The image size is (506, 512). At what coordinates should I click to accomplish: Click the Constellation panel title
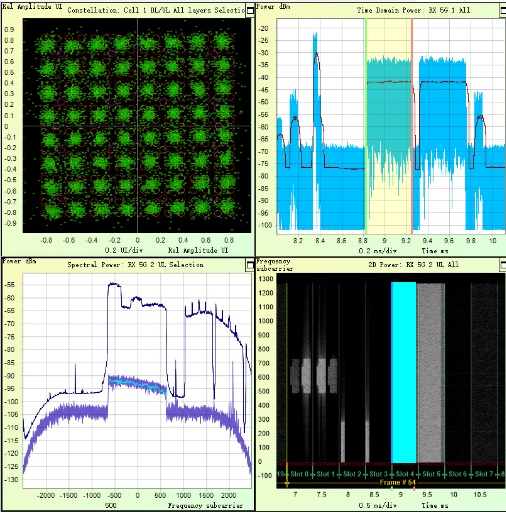point(156,10)
